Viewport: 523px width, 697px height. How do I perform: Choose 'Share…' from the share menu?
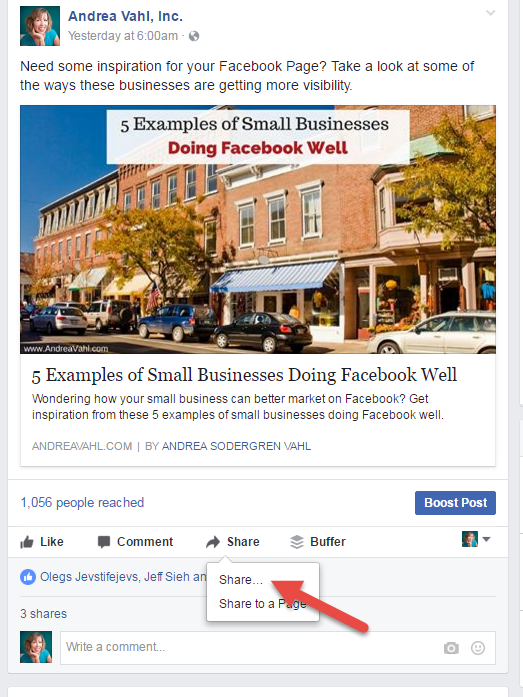point(241,580)
